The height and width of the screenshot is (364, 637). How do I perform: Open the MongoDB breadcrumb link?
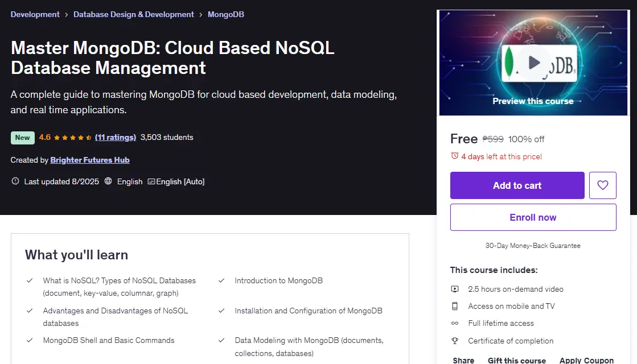tap(226, 14)
